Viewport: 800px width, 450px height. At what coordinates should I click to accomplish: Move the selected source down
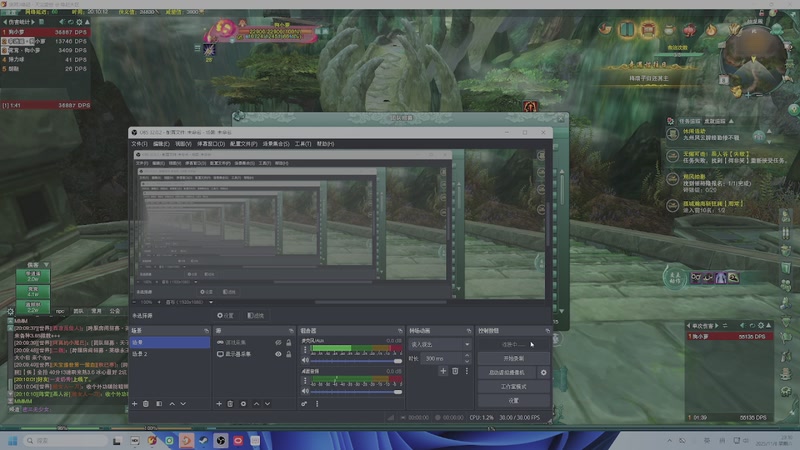(x=267, y=404)
